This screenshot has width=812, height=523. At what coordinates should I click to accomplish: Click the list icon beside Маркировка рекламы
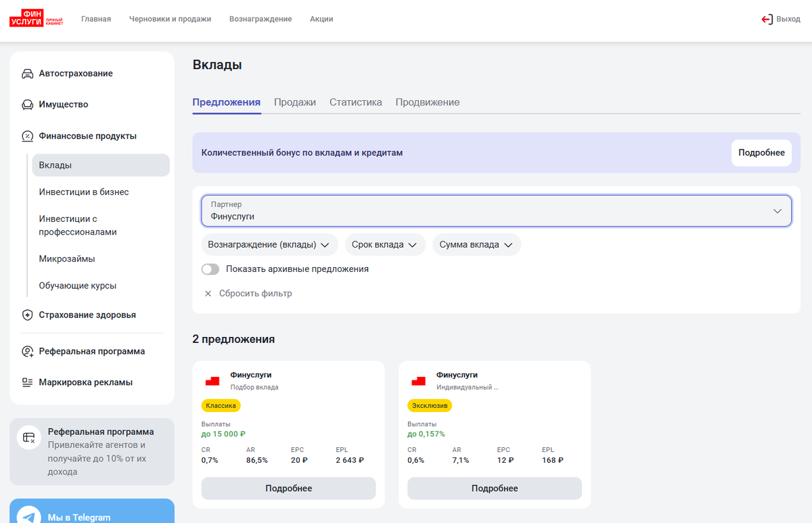(28, 382)
